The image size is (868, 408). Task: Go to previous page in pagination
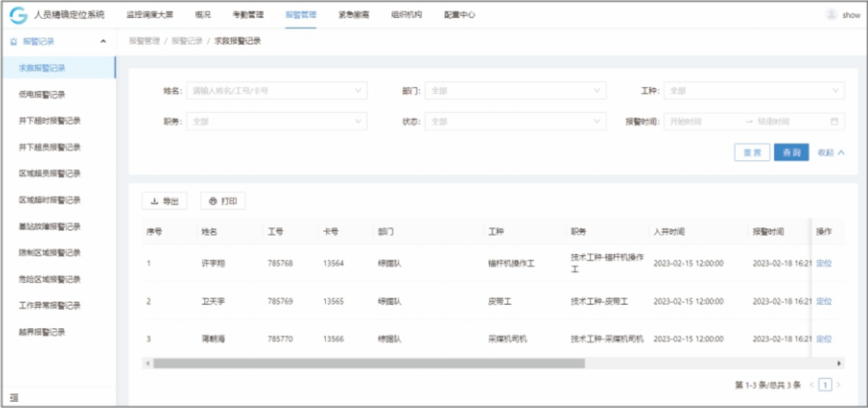tap(812, 385)
